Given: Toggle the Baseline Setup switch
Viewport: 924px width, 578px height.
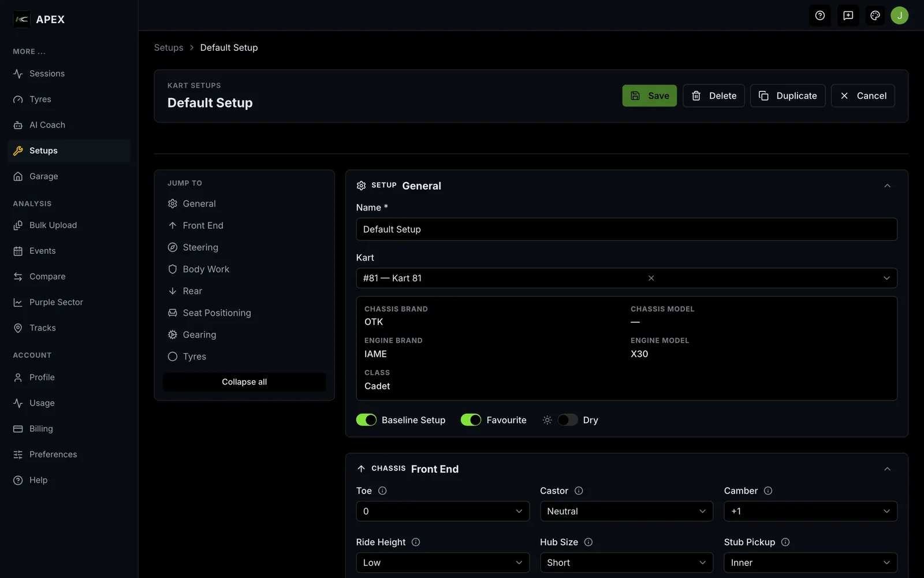Looking at the screenshot, I should [x=366, y=420].
